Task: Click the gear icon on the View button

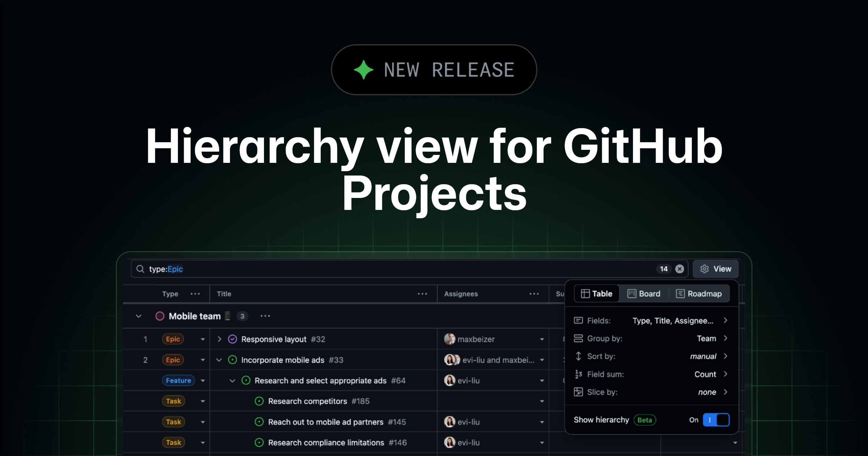Action: coord(705,269)
